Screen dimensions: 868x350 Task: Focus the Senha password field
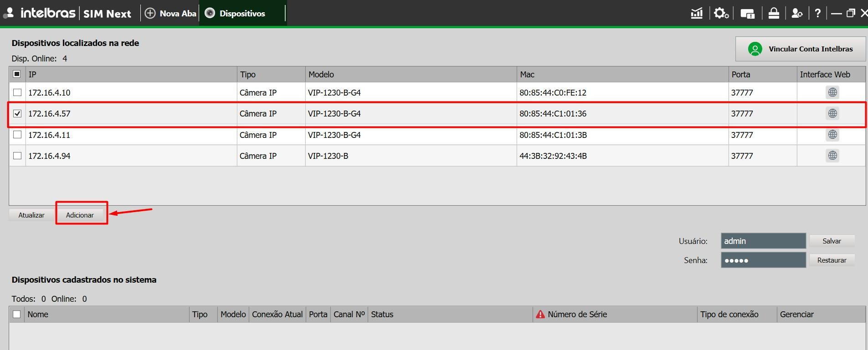[x=763, y=260]
